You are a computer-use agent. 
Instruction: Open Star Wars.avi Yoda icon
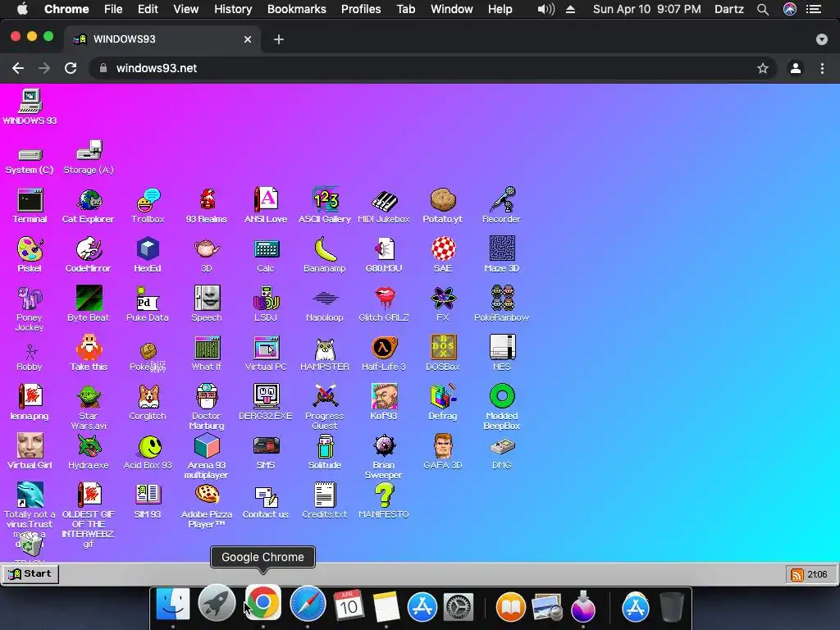click(89, 398)
